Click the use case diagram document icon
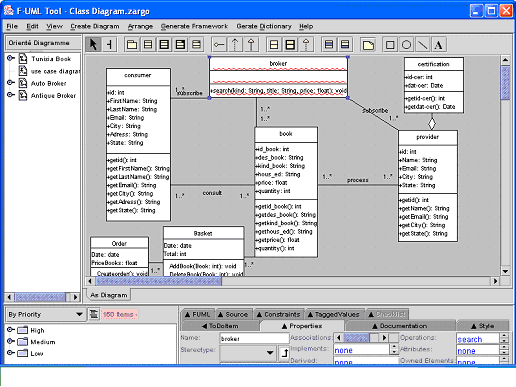 click(x=23, y=71)
